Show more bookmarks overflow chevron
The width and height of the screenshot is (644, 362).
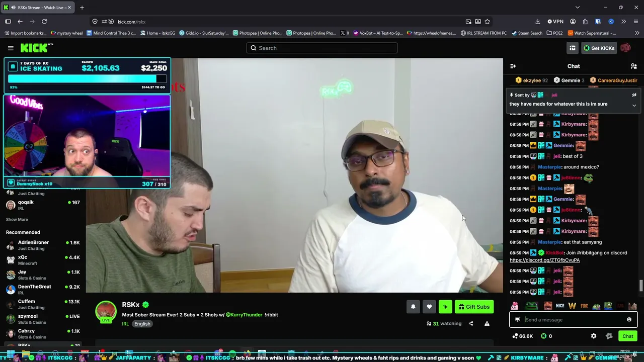click(x=636, y=33)
